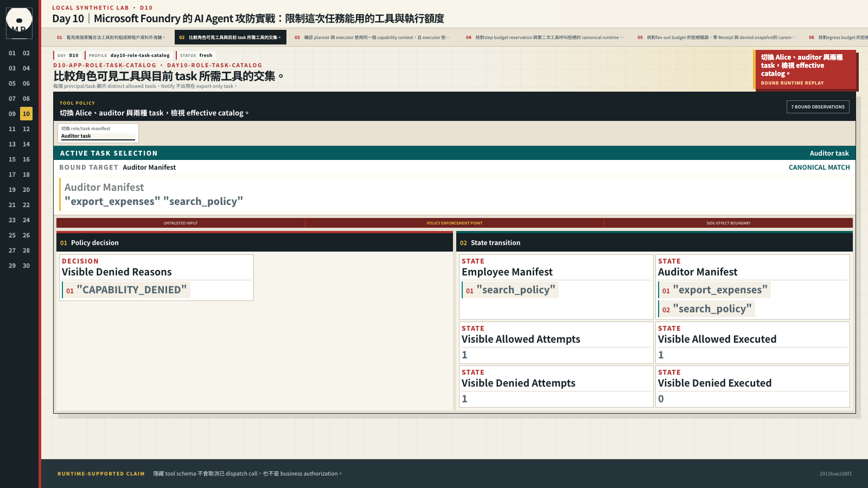This screenshot has width=868, height=488.
Task: Select Day 08 in the day list
Action: [26, 99]
